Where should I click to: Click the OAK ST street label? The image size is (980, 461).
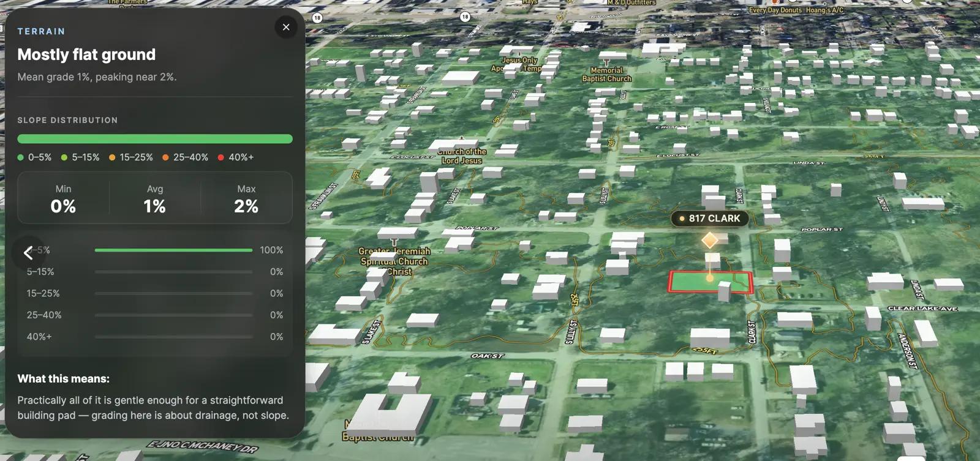pos(488,356)
